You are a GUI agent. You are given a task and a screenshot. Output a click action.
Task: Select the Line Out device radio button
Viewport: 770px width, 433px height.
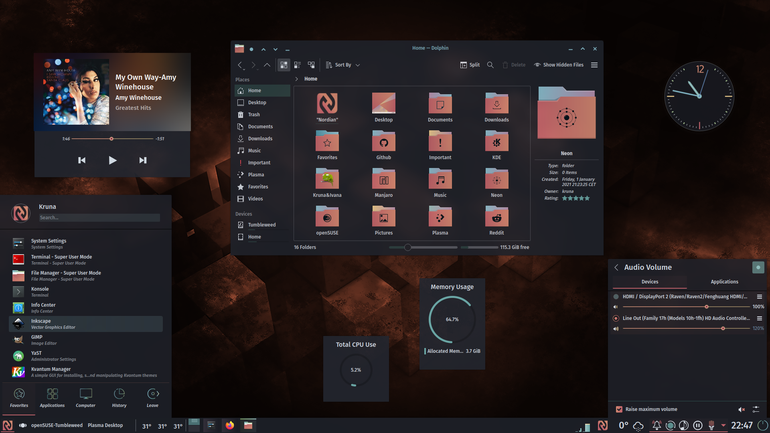tap(616, 318)
